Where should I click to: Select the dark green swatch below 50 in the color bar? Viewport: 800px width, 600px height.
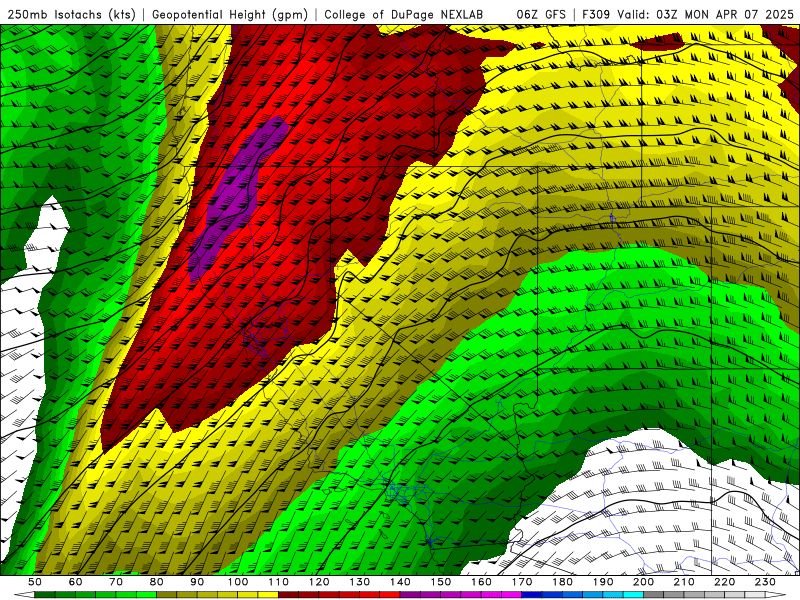pos(45,595)
